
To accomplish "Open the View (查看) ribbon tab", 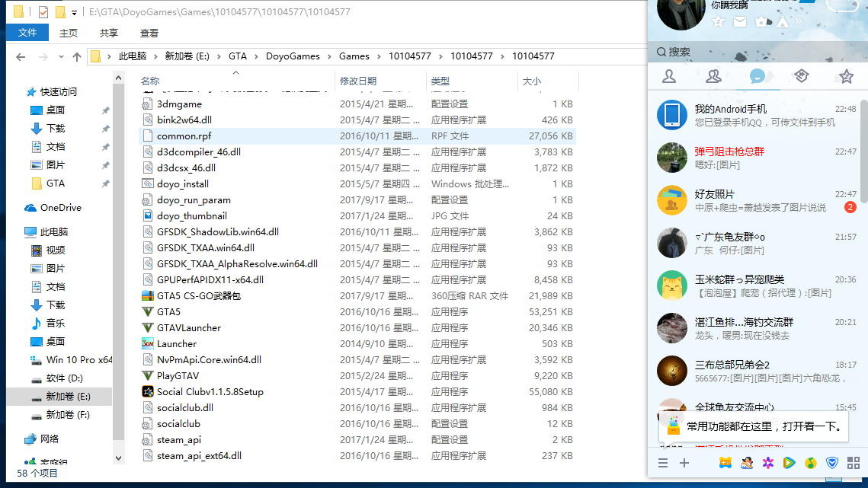I will [x=149, y=33].
